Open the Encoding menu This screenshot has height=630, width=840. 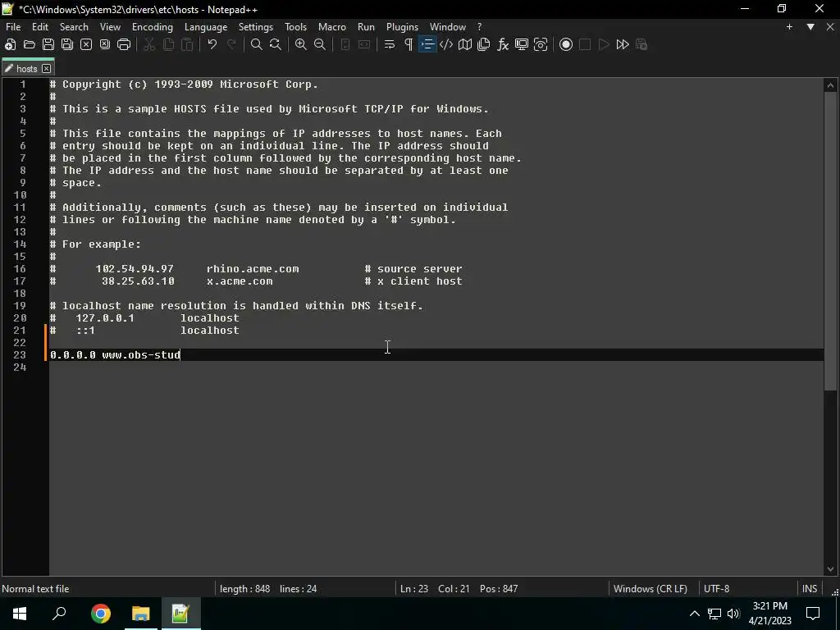(152, 27)
